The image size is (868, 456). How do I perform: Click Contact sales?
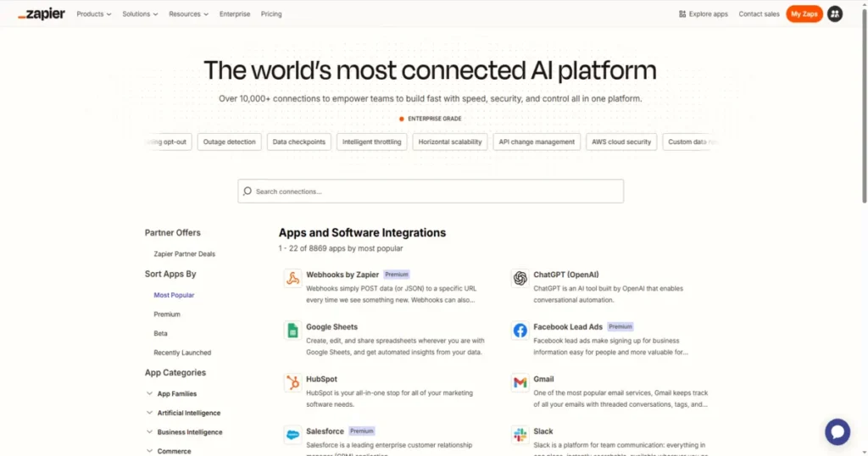point(759,14)
